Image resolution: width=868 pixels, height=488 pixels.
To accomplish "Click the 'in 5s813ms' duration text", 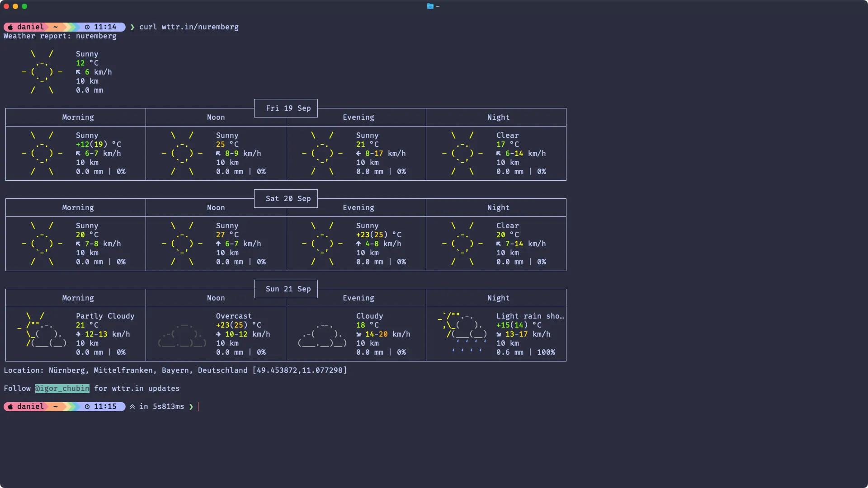I will point(162,407).
